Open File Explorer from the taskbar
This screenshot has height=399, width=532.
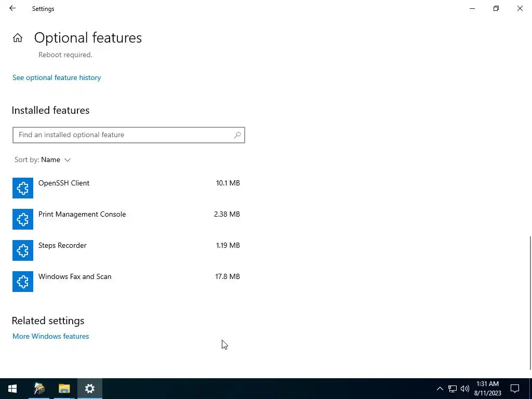(64, 389)
